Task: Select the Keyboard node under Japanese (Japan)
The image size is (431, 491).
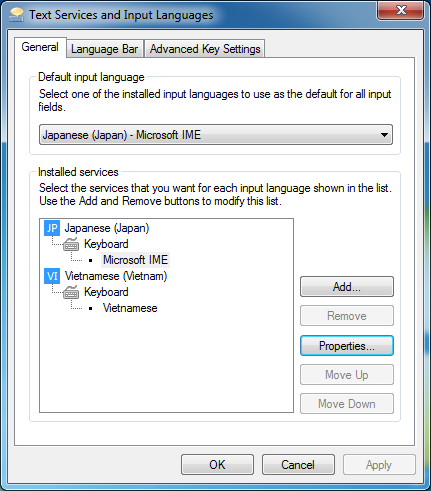Action: [x=106, y=244]
